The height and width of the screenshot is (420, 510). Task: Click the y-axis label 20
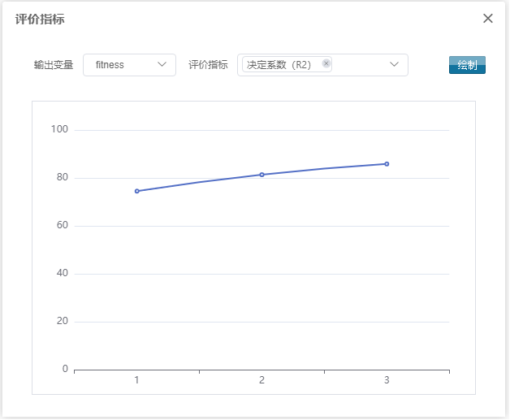tap(63, 321)
